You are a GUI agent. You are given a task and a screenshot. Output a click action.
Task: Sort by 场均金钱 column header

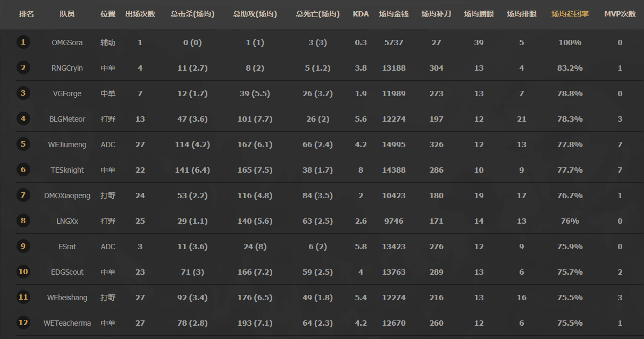pos(394,14)
